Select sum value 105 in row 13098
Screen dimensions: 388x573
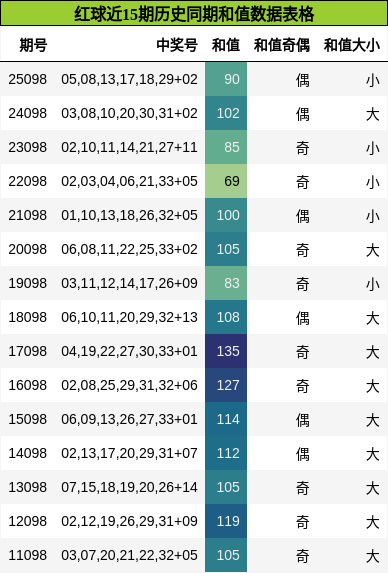click(x=226, y=487)
